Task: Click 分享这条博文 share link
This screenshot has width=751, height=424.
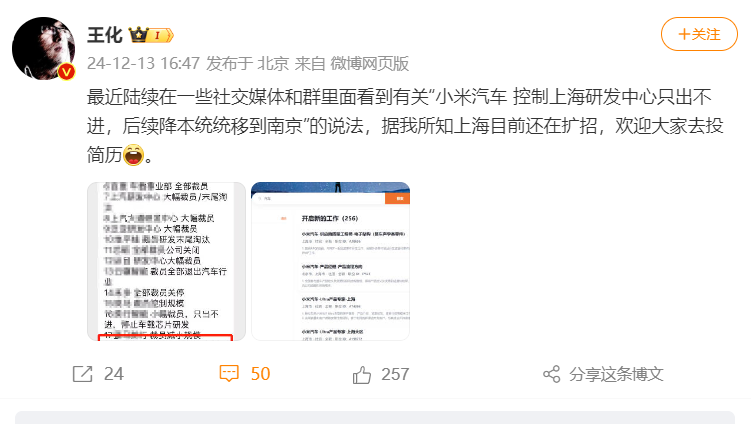Action: click(616, 374)
